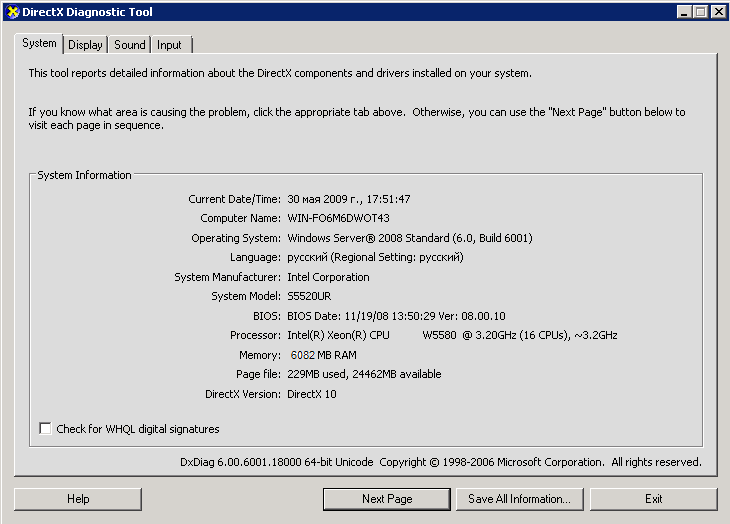This screenshot has width=730, height=524.
Task: Open the Sound tab
Action: (x=130, y=45)
